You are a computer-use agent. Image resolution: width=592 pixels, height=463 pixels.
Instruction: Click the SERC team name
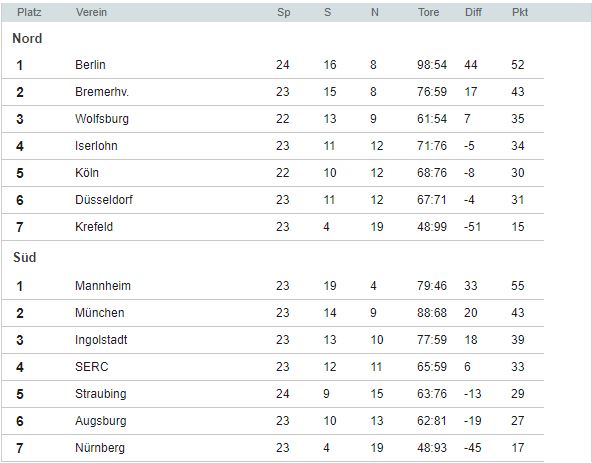coord(92,367)
